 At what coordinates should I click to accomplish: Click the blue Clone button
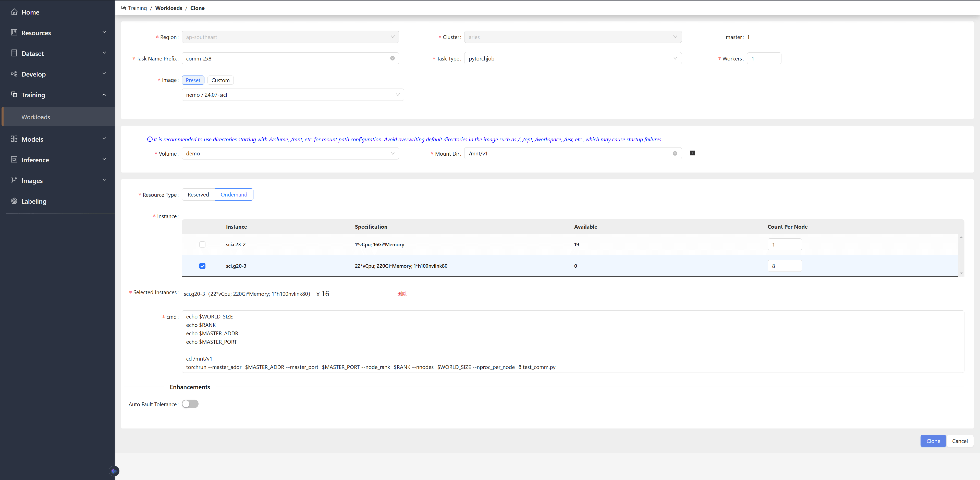(933, 441)
